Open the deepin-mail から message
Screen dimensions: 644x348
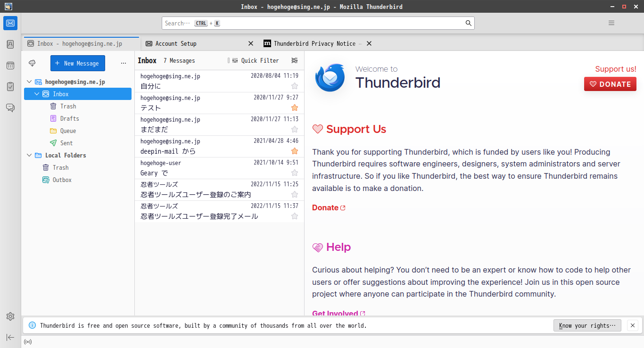point(219,146)
